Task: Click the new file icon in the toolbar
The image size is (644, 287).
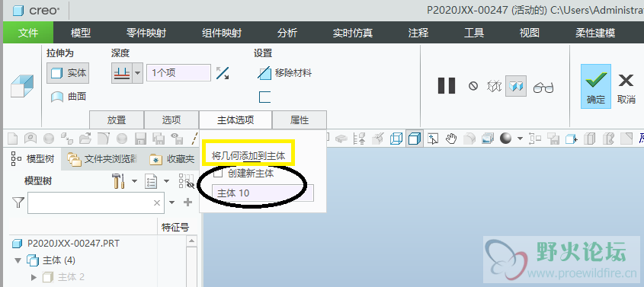Action: click(13, 139)
